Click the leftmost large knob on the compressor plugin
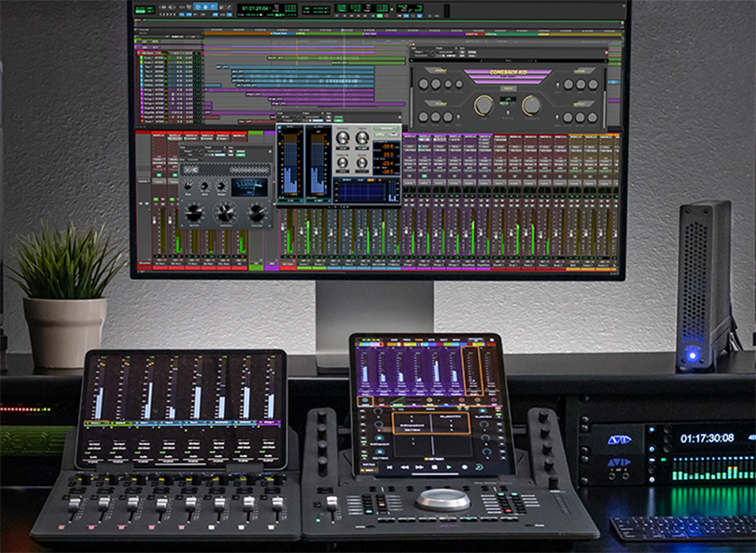Viewport: 756px width, 553px height. [x=194, y=213]
